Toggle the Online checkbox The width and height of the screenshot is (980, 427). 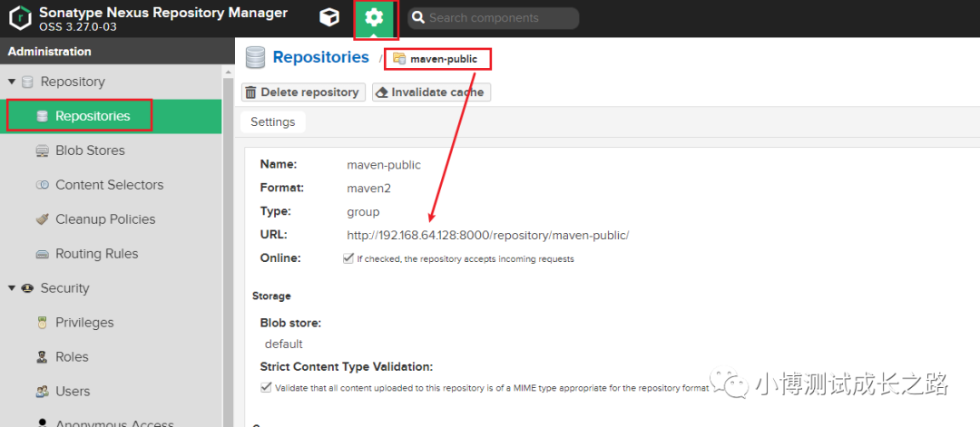click(x=348, y=258)
